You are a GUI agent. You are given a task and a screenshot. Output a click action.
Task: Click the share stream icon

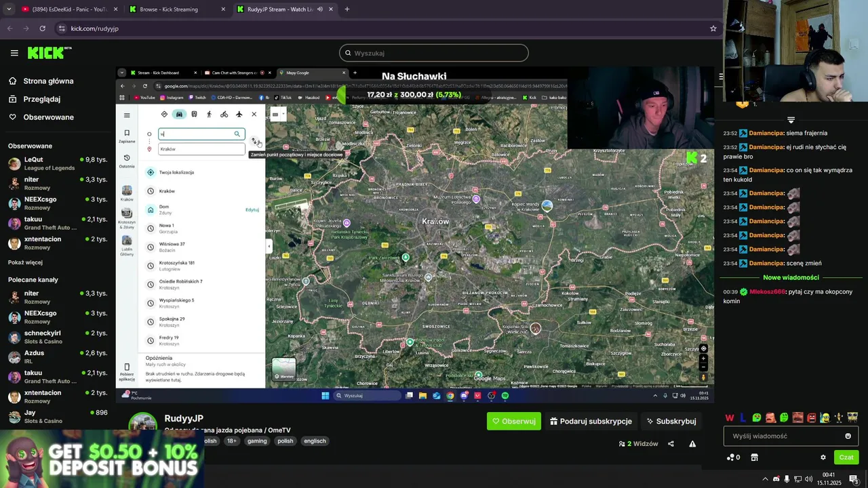click(x=671, y=444)
